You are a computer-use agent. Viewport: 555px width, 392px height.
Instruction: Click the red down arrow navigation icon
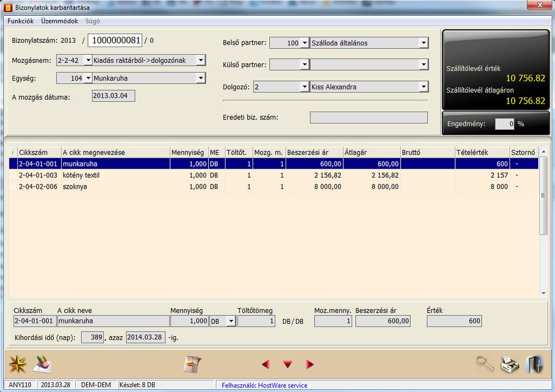click(x=287, y=364)
